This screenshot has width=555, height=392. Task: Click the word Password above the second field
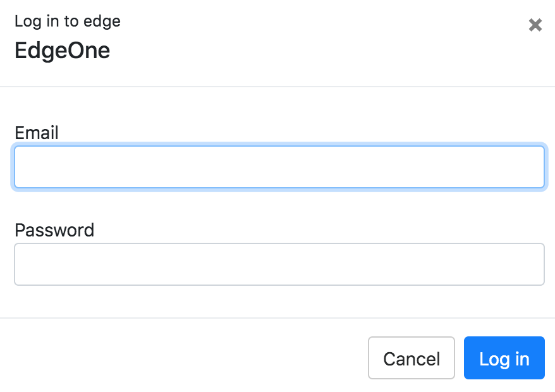(x=54, y=230)
